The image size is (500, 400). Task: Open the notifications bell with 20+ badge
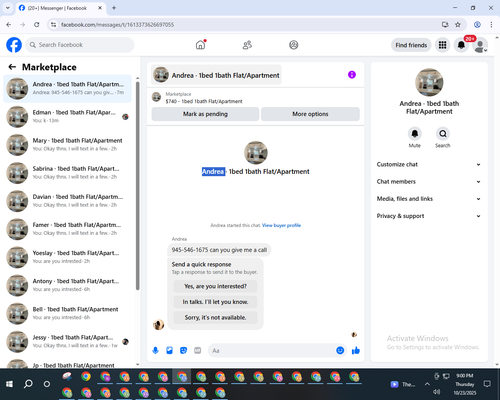461,45
